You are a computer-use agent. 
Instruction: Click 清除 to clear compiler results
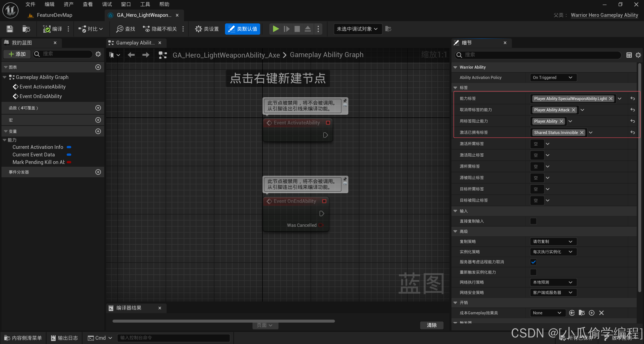432,325
